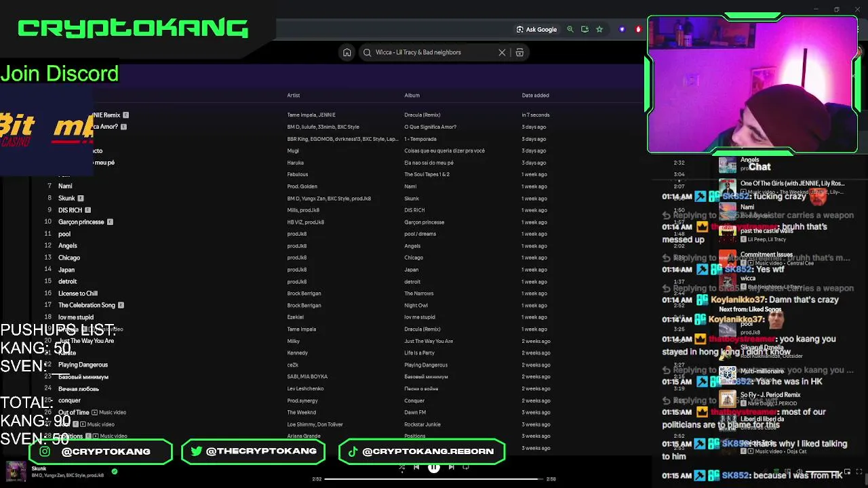Skip to the next track
The height and width of the screenshot is (488, 868).
[x=452, y=467]
